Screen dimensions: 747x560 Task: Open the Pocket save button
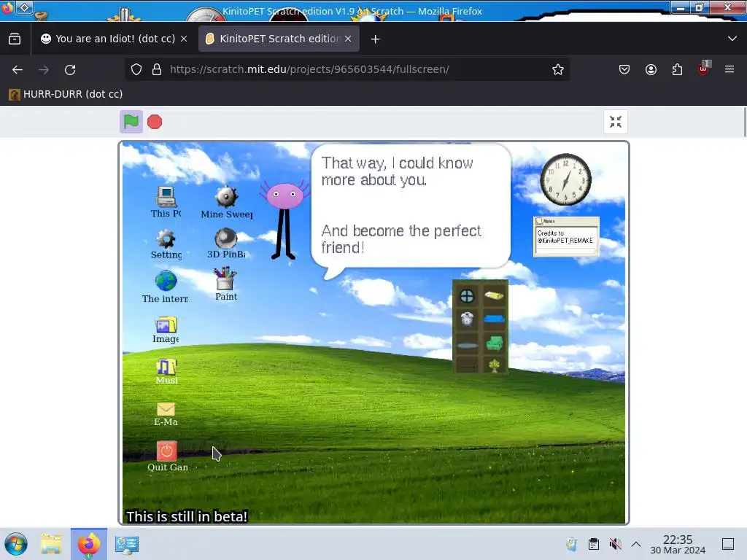coord(624,69)
